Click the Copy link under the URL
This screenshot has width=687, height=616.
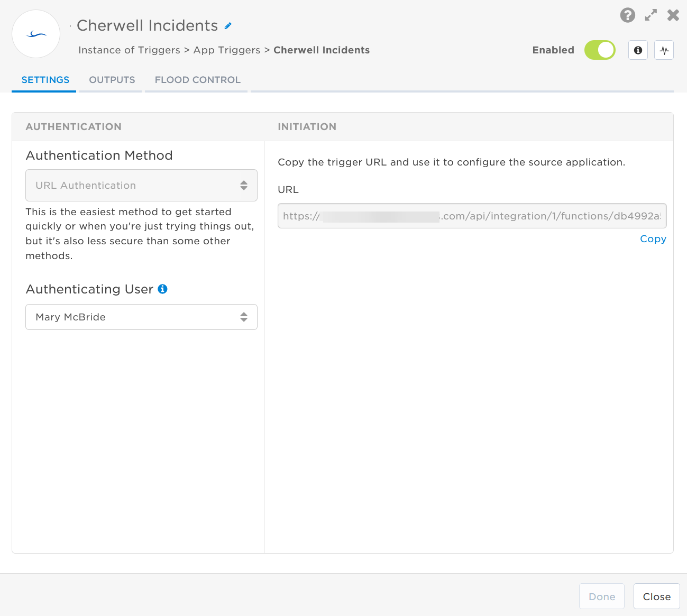click(x=653, y=239)
